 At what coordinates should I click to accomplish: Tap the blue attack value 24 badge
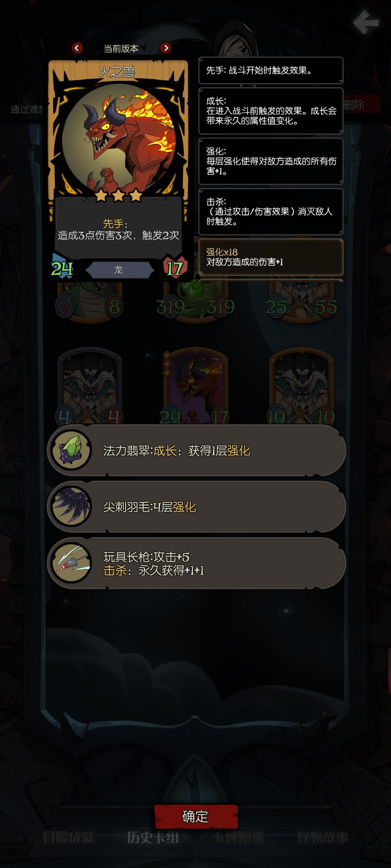62,268
